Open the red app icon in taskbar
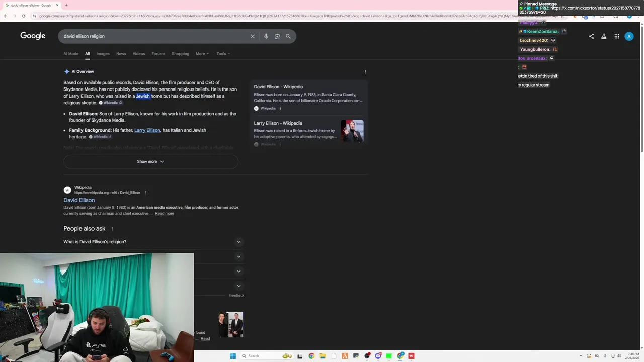The height and width of the screenshot is (362, 644). pos(411,356)
